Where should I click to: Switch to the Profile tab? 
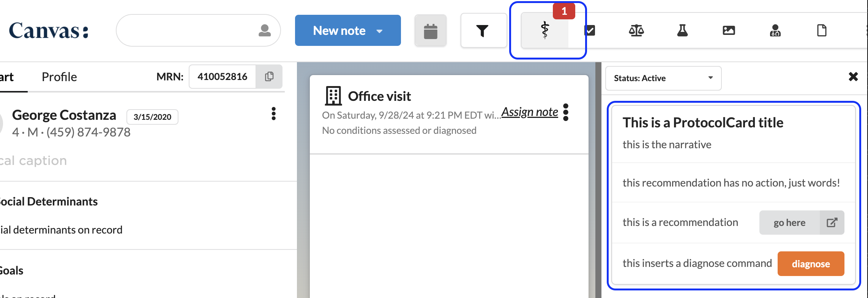pos(59,77)
